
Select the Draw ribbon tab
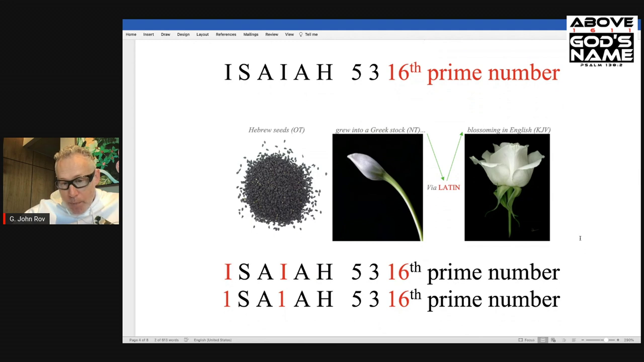pyautogui.click(x=166, y=35)
